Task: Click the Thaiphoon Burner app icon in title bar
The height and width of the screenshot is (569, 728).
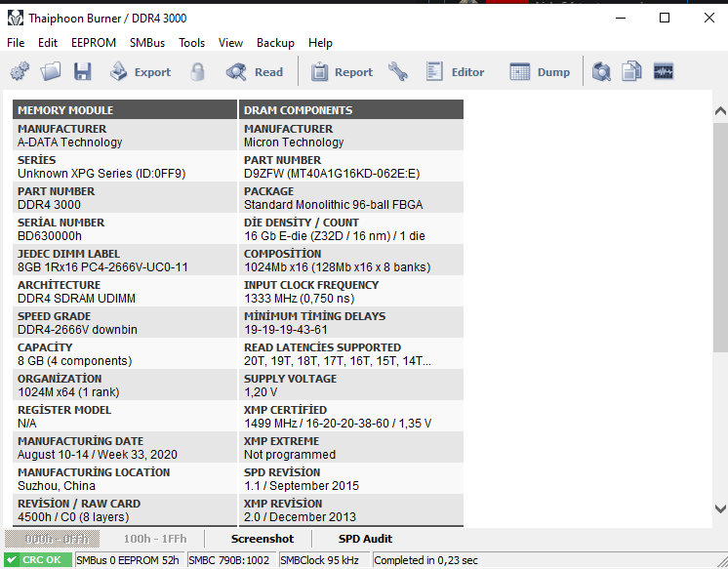Action: (16, 19)
